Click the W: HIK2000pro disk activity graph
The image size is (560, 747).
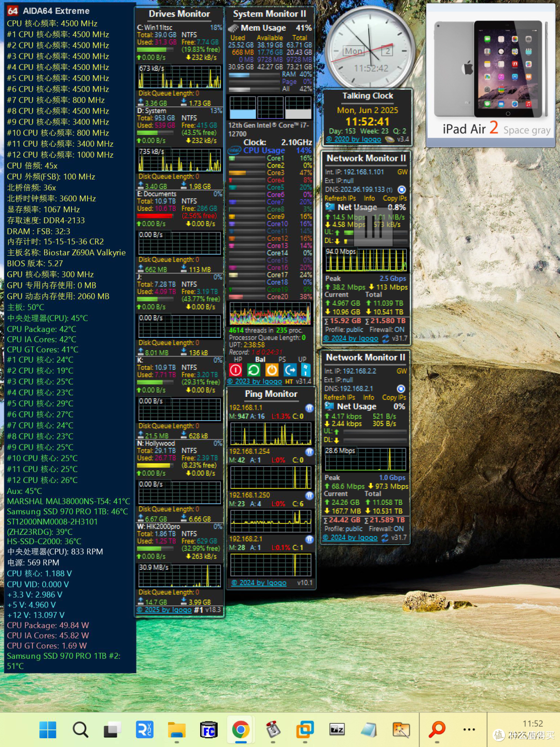pyautogui.click(x=179, y=575)
